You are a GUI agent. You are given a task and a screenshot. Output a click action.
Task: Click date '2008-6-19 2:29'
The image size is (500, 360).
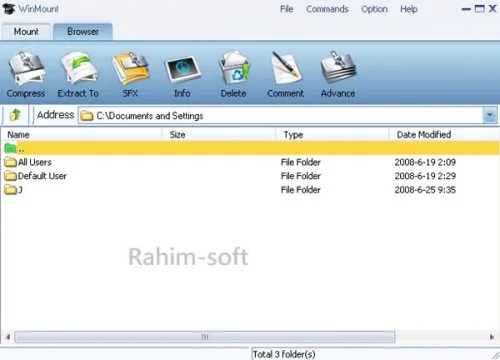(425, 176)
